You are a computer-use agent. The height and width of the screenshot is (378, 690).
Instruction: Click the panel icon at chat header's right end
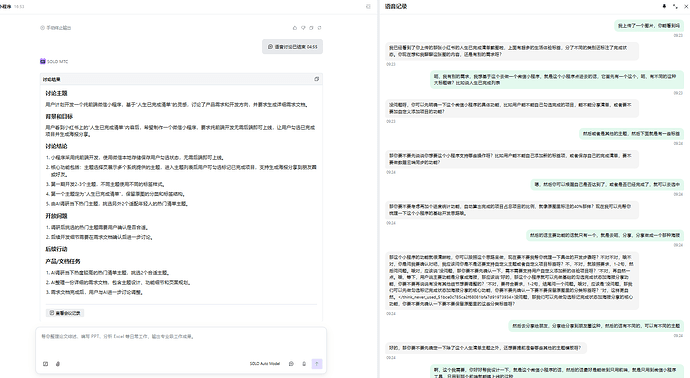pyautogui.click(x=368, y=7)
